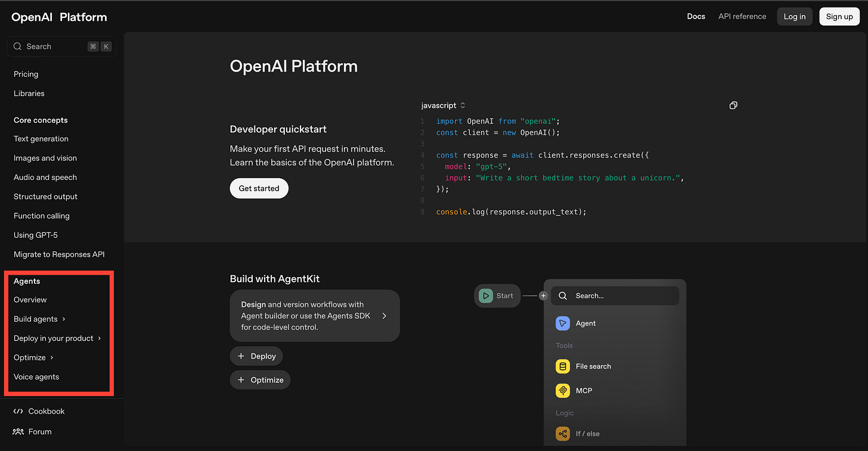Select the MCP tool icon
The image size is (868, 451).
tap(563, 391)
